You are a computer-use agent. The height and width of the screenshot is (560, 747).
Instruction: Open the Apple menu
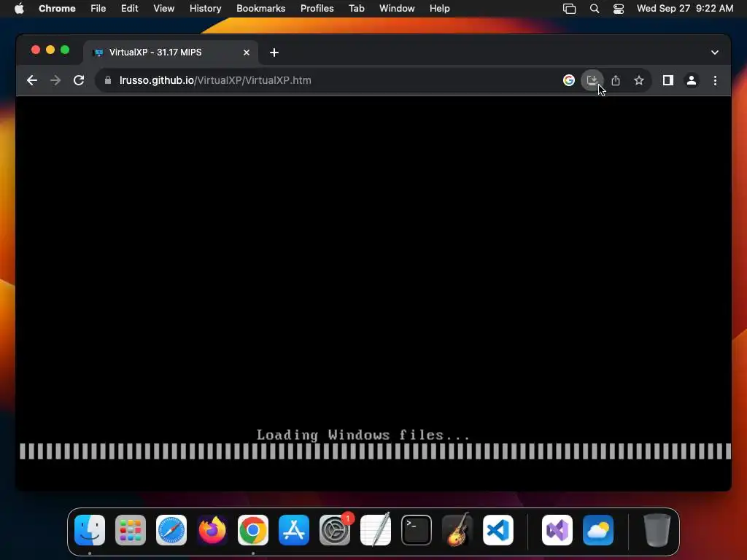point(19,8)
